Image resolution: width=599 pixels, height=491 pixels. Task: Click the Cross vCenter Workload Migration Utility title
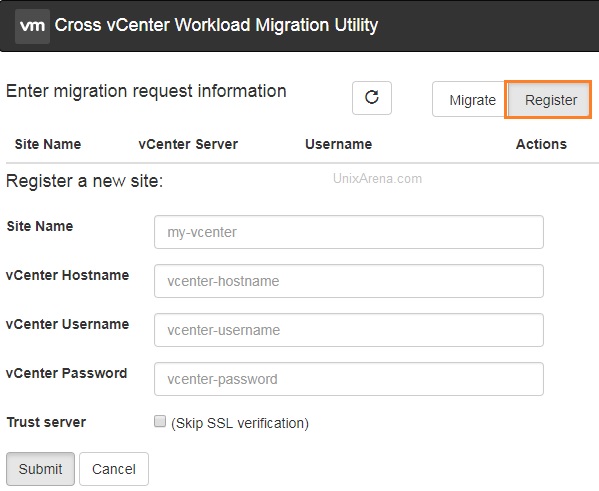(216, 25)
